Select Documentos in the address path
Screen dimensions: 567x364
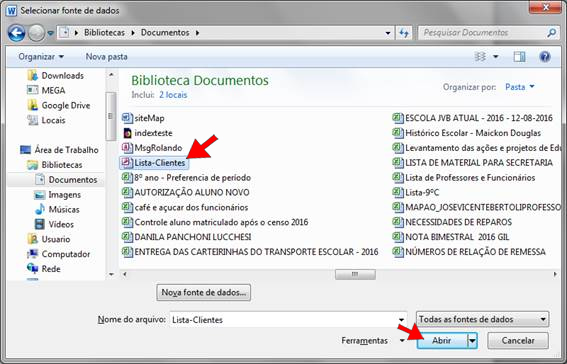tap(165, 33)
